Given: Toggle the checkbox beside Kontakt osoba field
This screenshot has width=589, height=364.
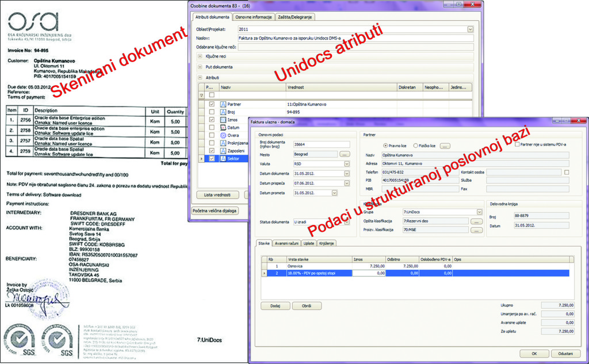Looking at the screenshot, I should pyautogui.click(x=567, y=172).
